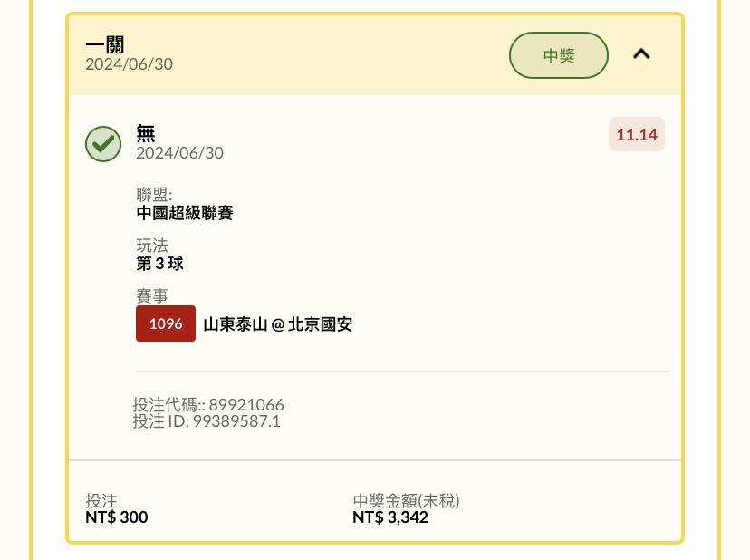Click the 中獎金額(未稅) label

click(406, 501)
